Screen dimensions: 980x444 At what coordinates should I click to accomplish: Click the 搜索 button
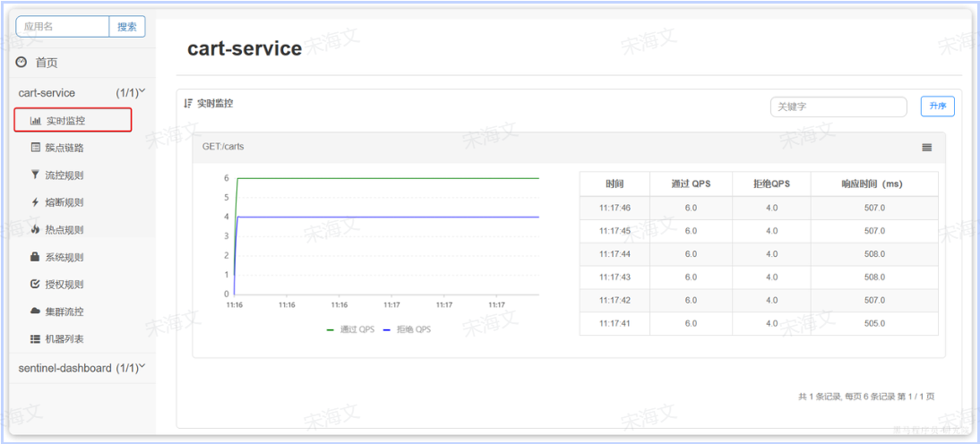[x=127, y=27]
